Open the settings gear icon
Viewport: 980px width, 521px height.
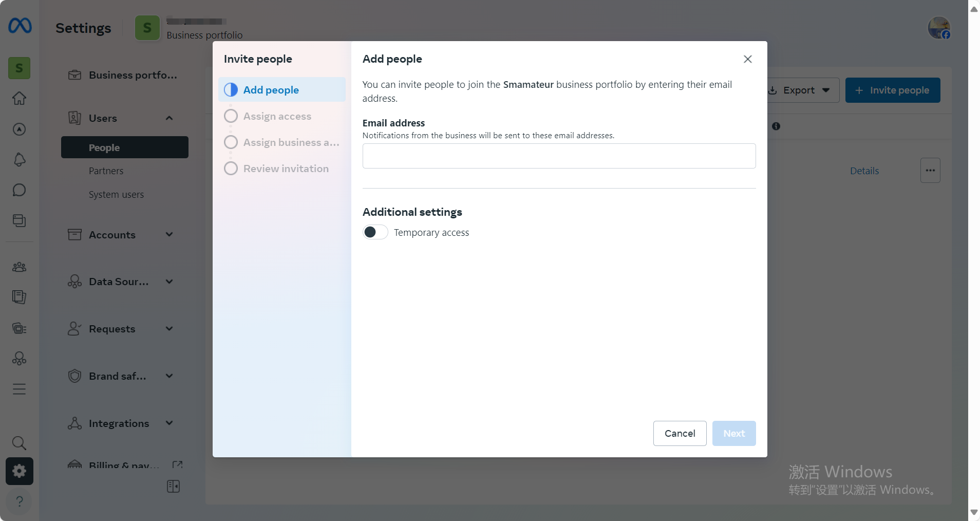point(20,471)
